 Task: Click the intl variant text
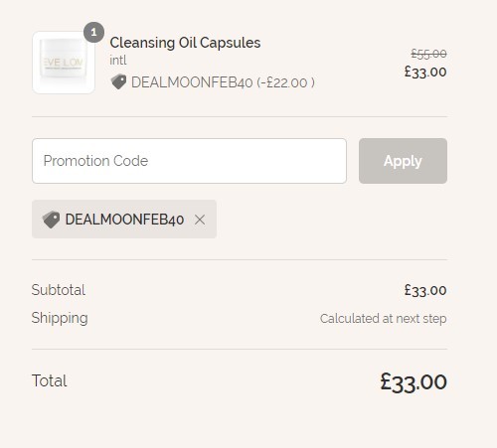118,61
